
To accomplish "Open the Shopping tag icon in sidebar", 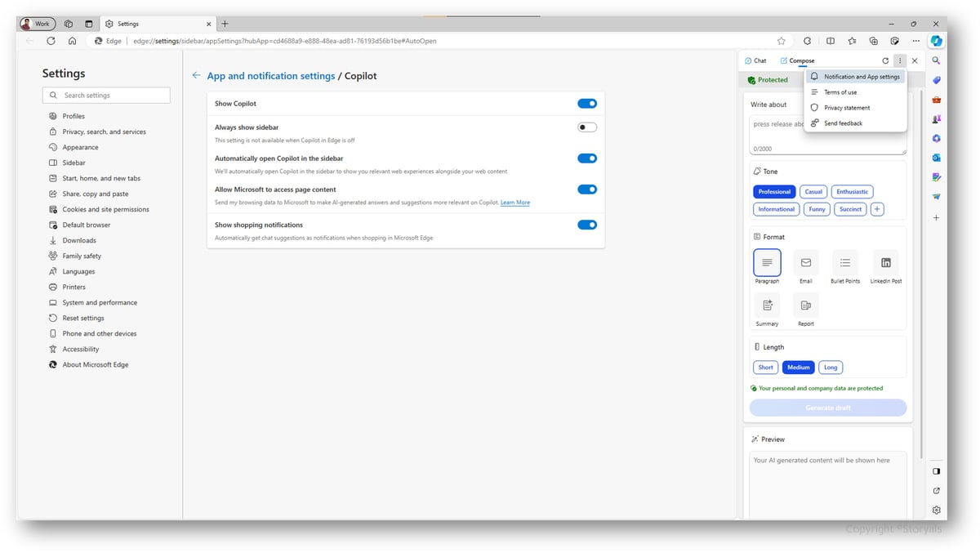I will pyautogui.click(x=936, y=80).
